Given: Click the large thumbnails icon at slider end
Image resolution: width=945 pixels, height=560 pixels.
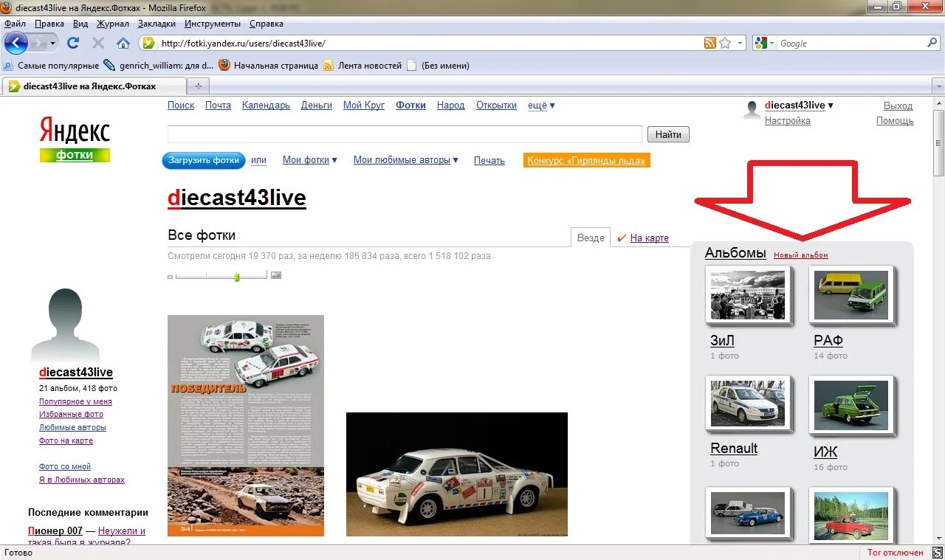Looking at the screenshot, I should click(276, 275).
